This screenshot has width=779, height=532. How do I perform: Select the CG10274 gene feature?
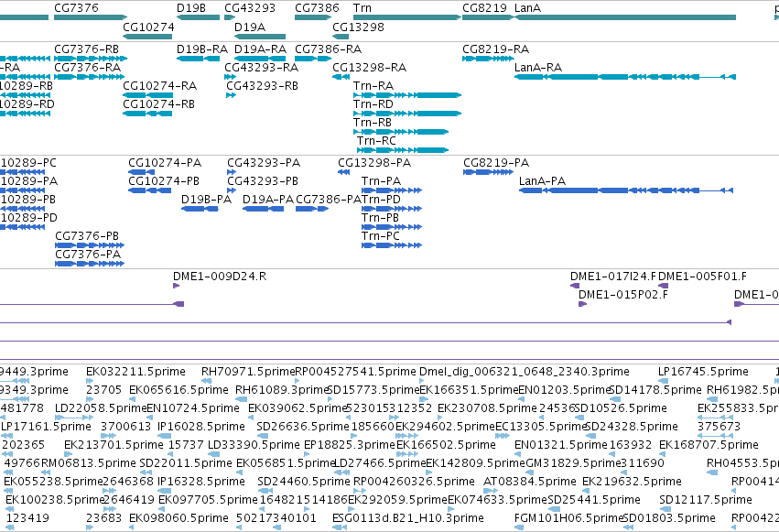[x=147, y=37]
